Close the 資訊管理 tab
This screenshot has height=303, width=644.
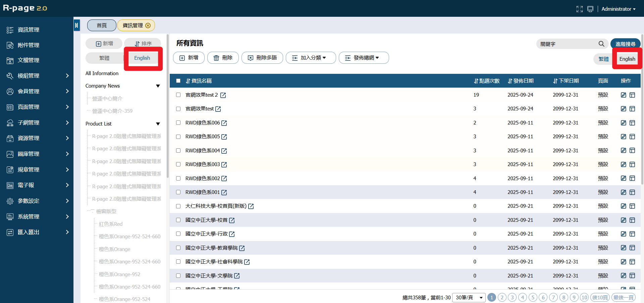click(148, 26)
